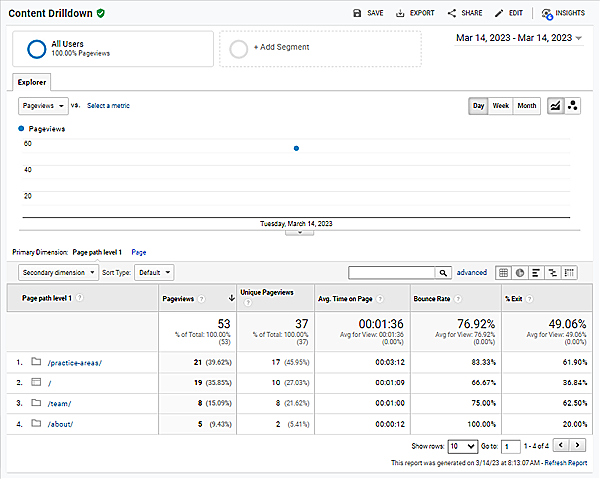This screenshot has height=479, width=600.
Task: Click the search magnifier button
Action: point(443,273)
